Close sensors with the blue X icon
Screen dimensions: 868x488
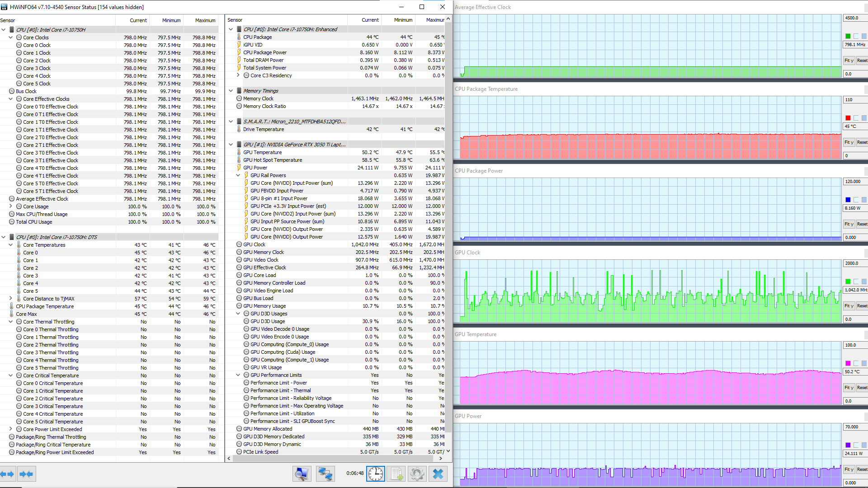pyautogui.click(x=438, y=474)
